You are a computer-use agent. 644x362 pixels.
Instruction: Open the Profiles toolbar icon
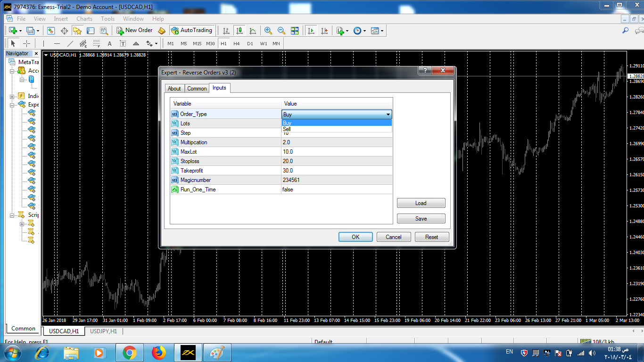point(31,31)
